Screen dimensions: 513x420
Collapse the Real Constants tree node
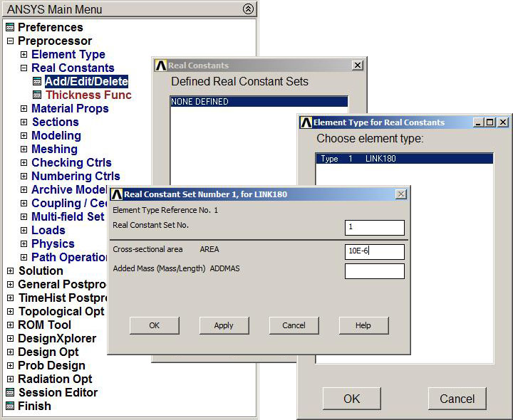(x=24, y=68)
